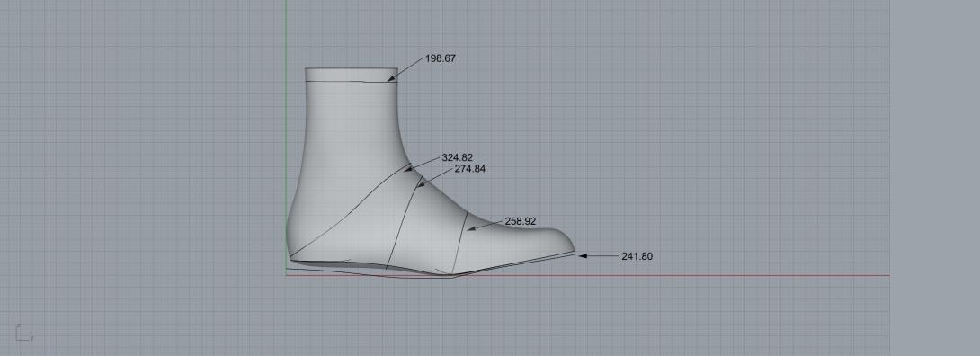Click the arrowhead of the 324.82 leader
980x356 pixels.
point(409,167)
